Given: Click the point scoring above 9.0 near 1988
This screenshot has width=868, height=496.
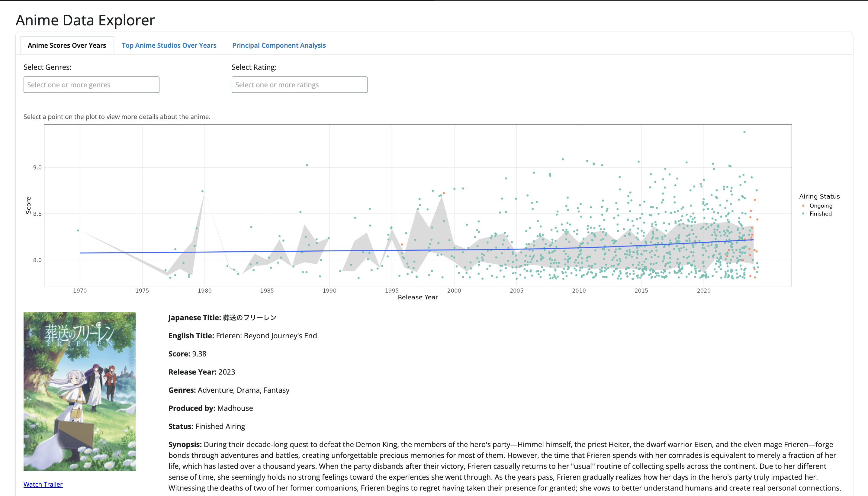Looking at the screenshot, I should (307, 165).
